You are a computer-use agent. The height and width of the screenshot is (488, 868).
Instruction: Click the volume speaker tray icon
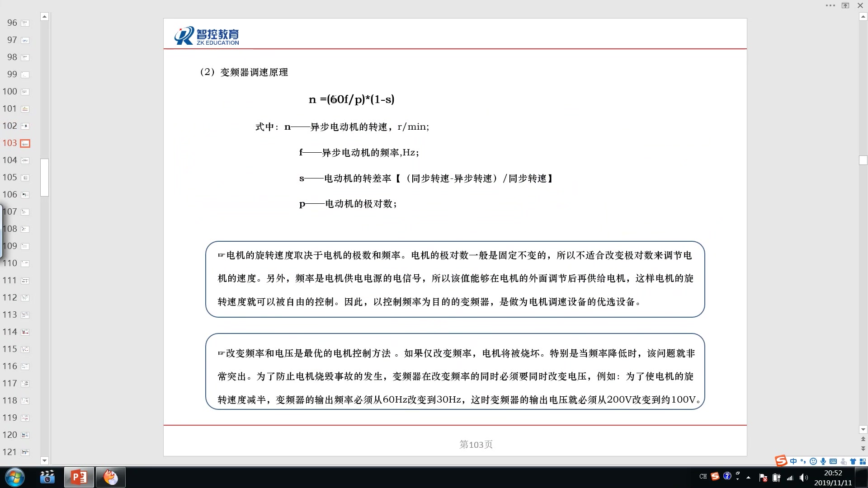click(803, 477)
